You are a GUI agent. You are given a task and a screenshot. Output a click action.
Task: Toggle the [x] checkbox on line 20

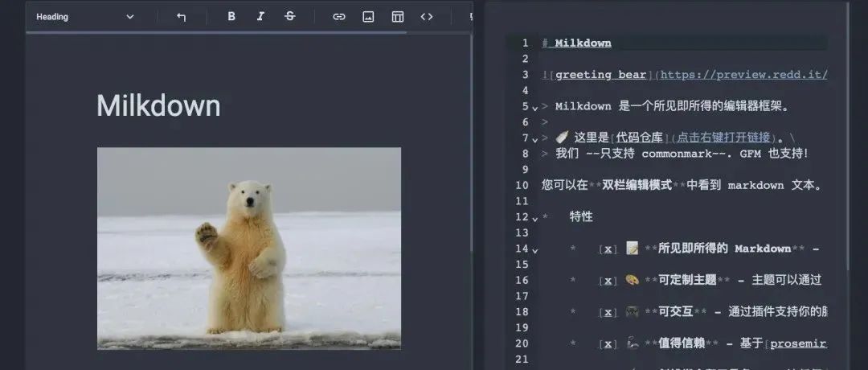pyautogui.click(x=608, y=344)
